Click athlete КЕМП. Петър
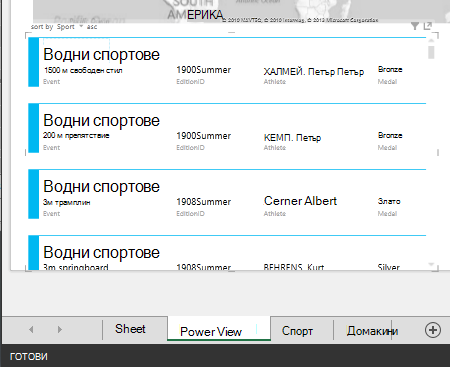The height and width of the screenshot is (367, 450). click(x=292, y=138)
